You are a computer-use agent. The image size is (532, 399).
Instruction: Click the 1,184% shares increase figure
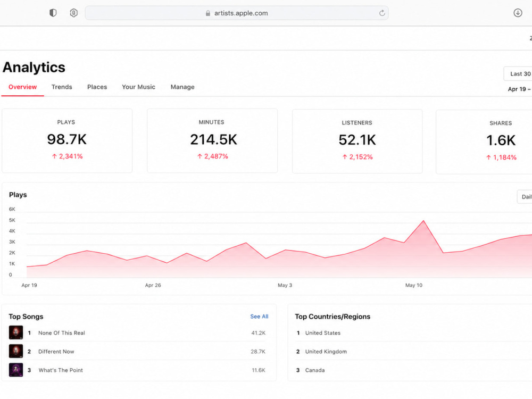point(501,157)
